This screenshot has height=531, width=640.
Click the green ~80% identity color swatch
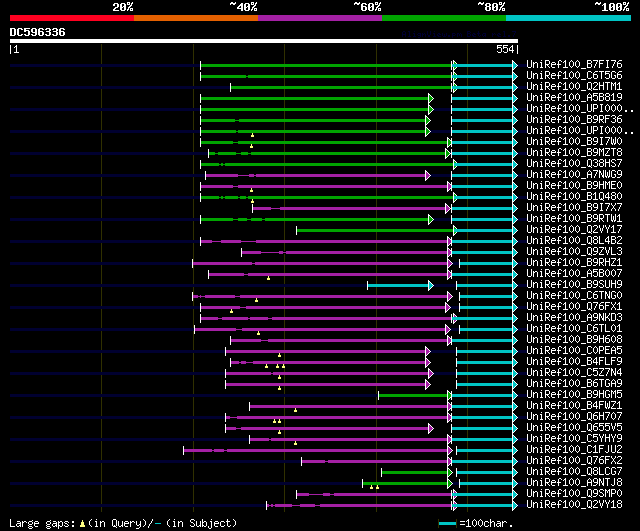tap(444, 18)
